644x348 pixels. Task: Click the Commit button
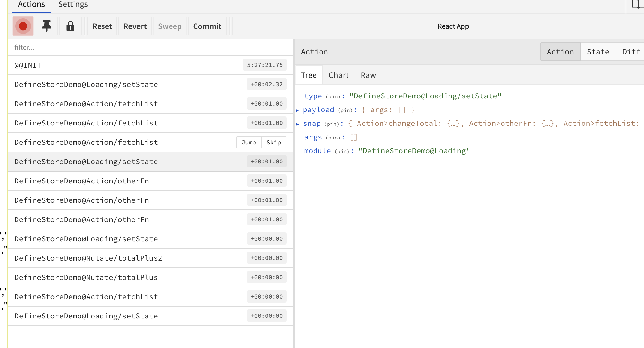(207, 26)
